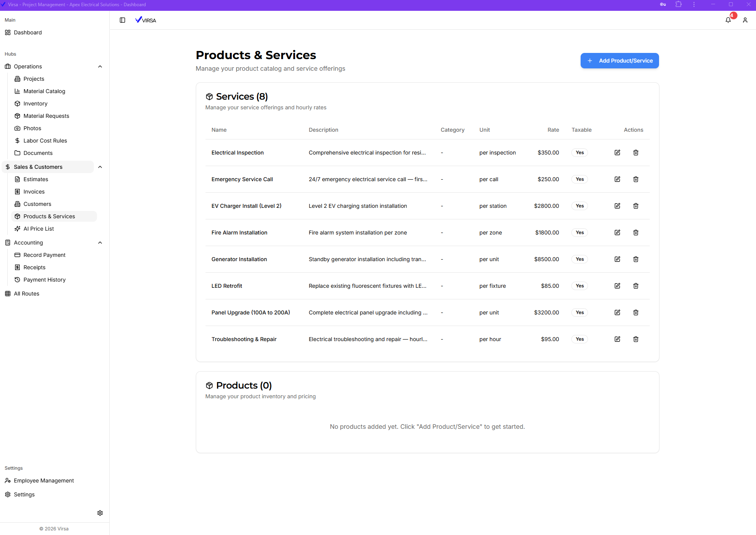This screenshot has width=756, height=535.
Task: Edit the Electrical Inspection service
Action: [617, 153]
